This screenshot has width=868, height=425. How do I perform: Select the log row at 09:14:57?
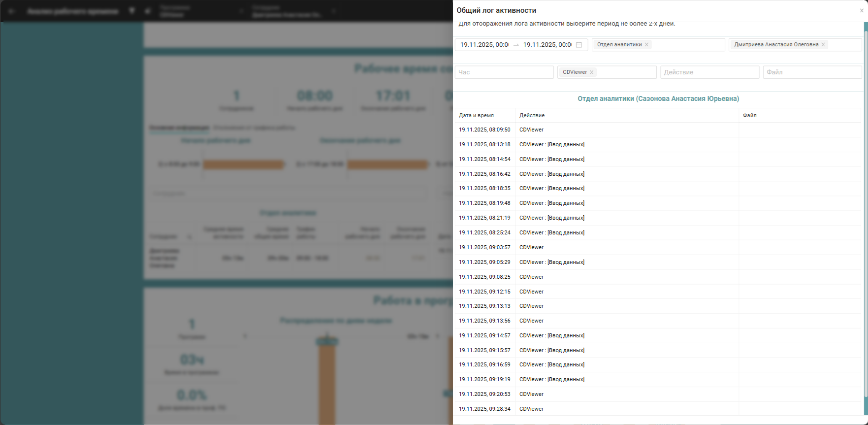point(658,336)
